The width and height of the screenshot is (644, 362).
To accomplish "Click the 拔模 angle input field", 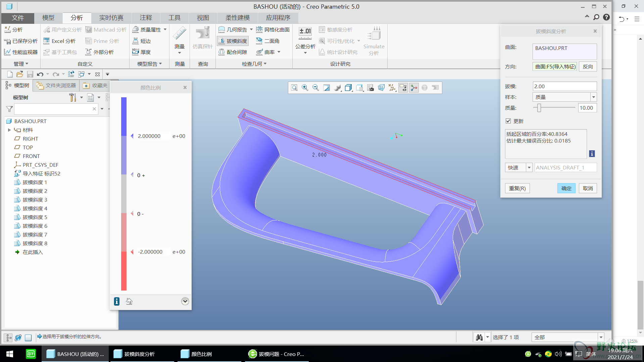I will click(x=565, y=86).
